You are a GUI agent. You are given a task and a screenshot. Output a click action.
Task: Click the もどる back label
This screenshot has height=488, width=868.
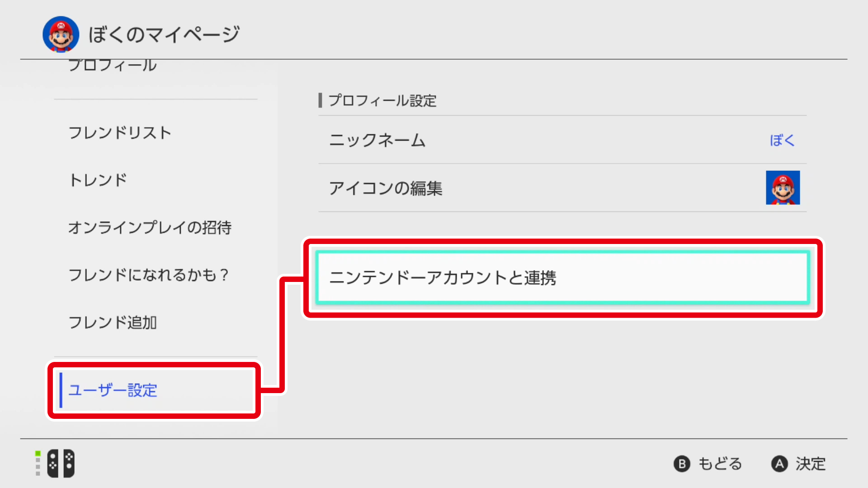point(720,464)
